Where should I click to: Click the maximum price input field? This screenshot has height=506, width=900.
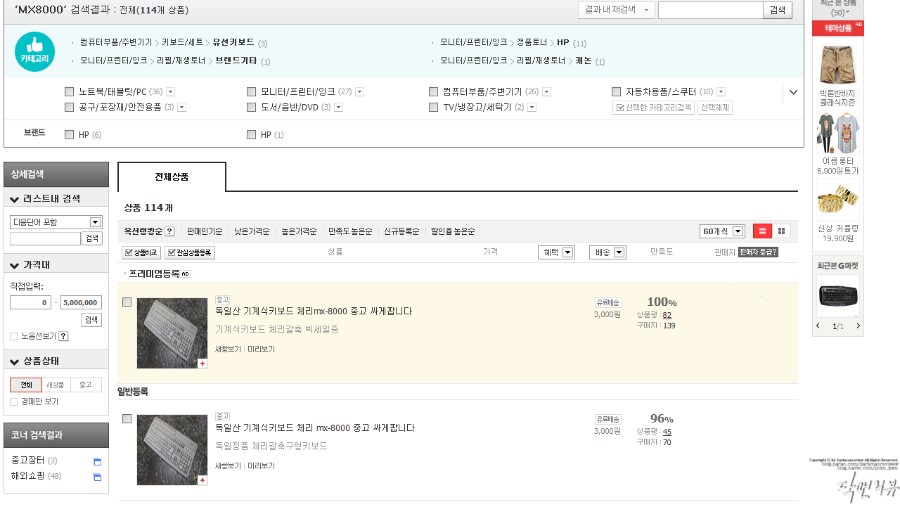81,302
